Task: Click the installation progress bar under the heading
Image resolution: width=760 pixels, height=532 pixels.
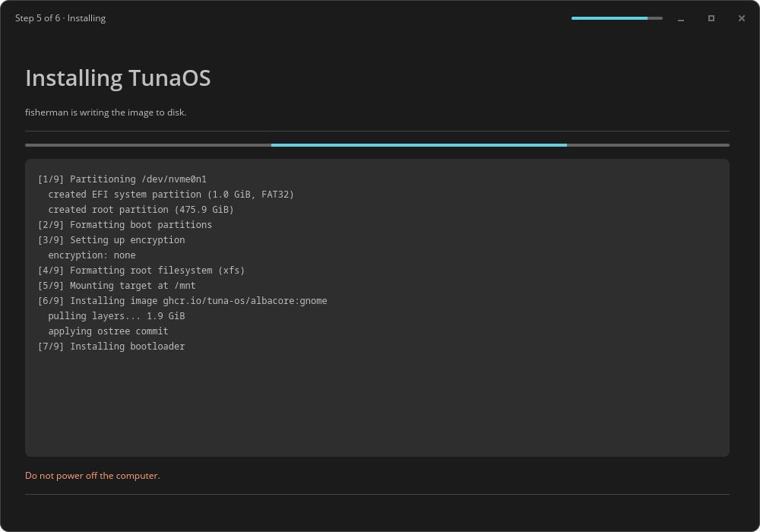Action: click(377, 145)
